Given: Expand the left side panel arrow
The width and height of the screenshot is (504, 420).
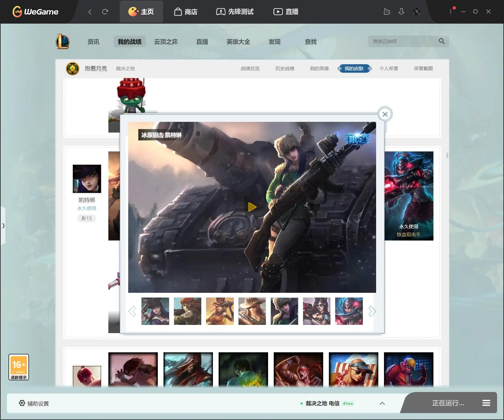Looking at the screenshot, I should coord(3,225).
